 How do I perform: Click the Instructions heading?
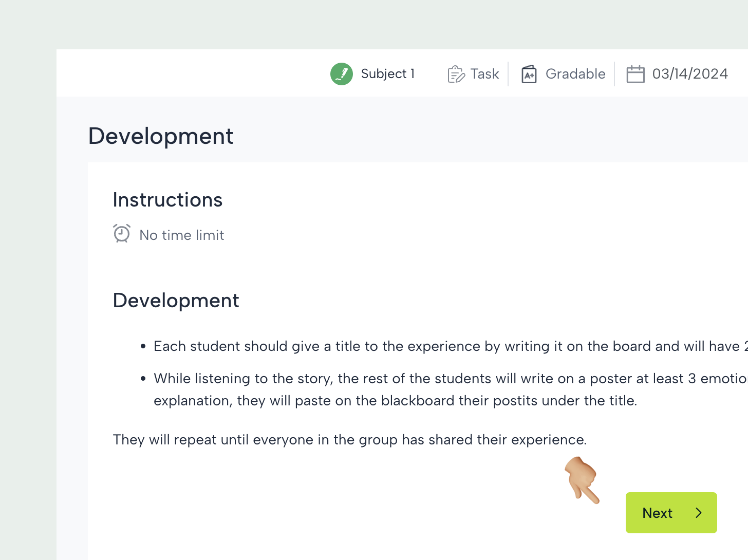pyautogui.click(x=167, y=200)
